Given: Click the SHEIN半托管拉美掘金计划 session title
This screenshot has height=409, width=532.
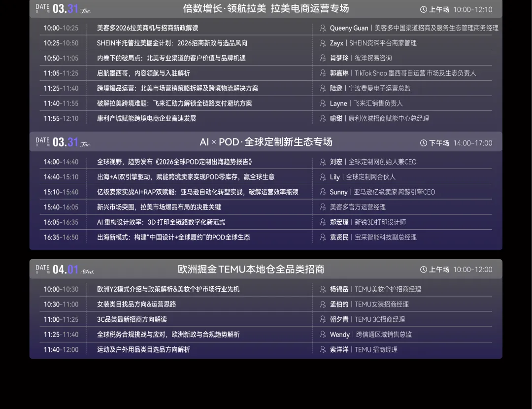Looking at the screenshot, I should click(x=172, y=43).
